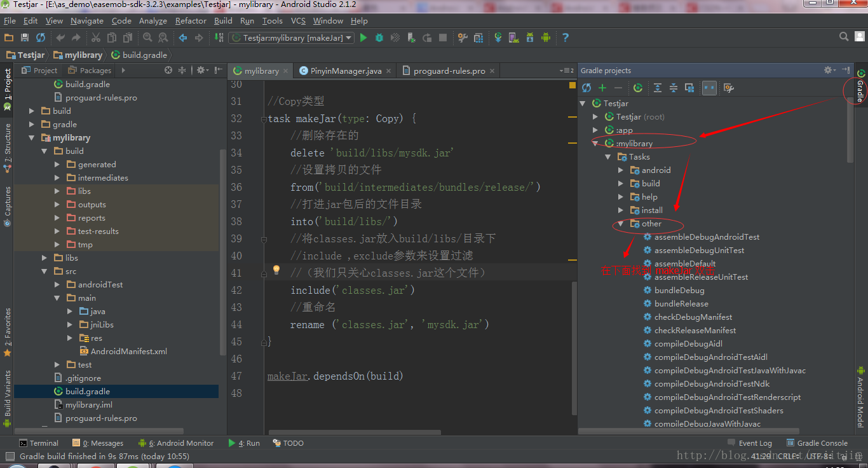
Task: Toggle offline mode in Gradle toolbar
Action: tap(709, 88)
